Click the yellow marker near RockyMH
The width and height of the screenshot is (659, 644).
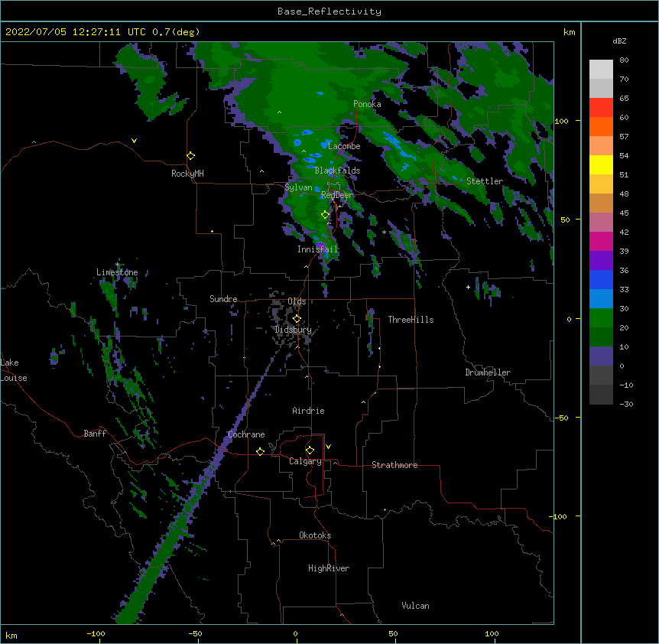pos(190,156)
